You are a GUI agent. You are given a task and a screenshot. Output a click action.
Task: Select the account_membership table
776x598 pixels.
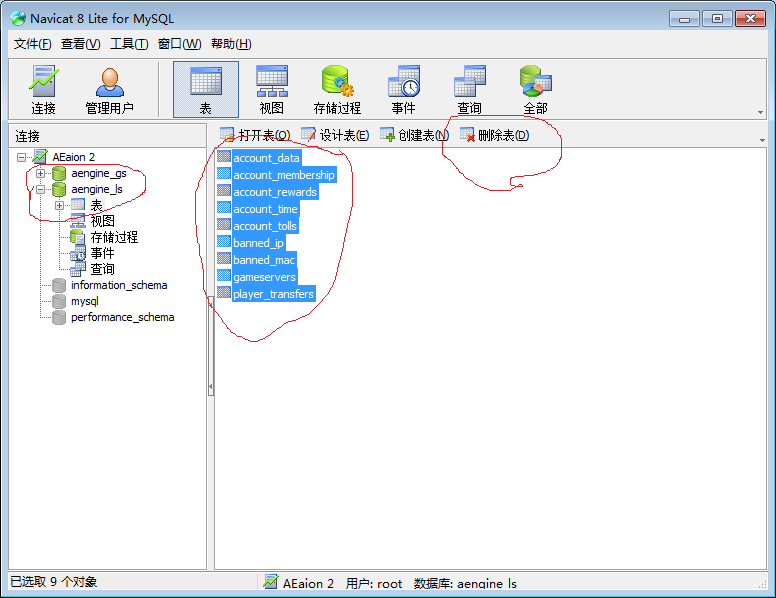284,175
